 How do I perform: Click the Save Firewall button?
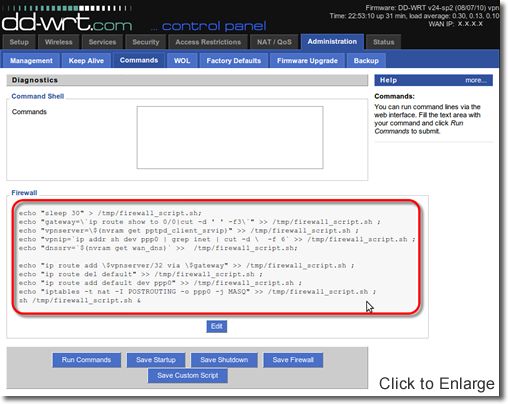point(293,360)
